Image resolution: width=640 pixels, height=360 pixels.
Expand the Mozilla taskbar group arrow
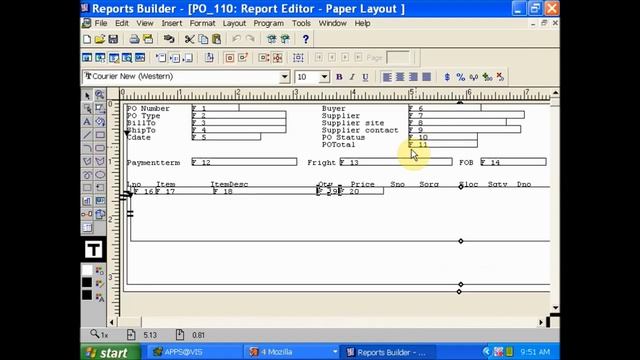click(x=335, y=352)
